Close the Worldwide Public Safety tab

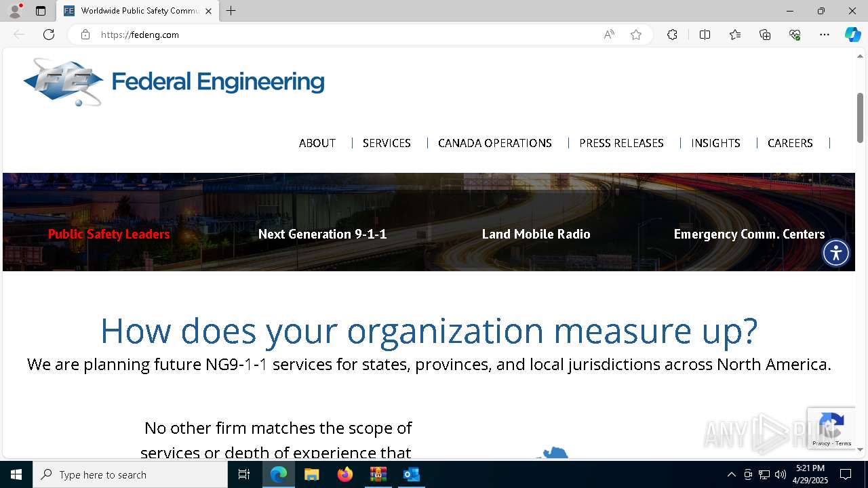tap(208, 11)
